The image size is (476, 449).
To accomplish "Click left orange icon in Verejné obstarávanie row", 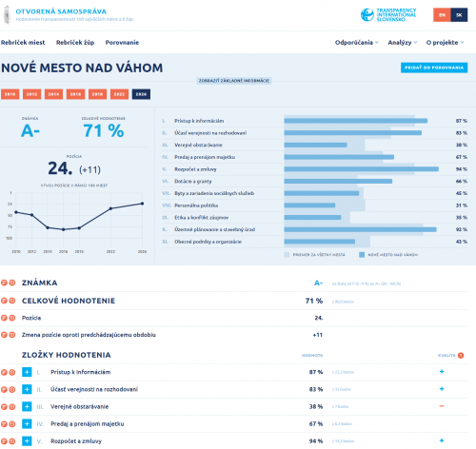I will coord(4,406).
